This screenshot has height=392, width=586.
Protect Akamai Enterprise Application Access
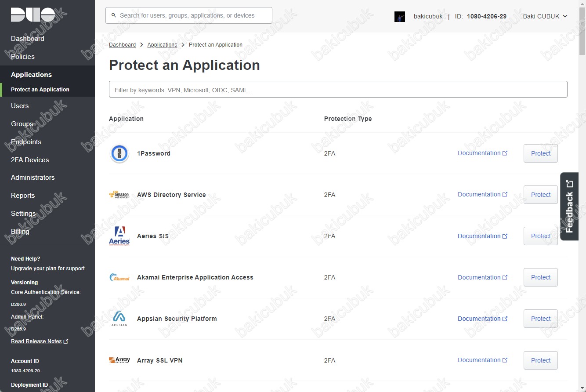pos(541,277)
